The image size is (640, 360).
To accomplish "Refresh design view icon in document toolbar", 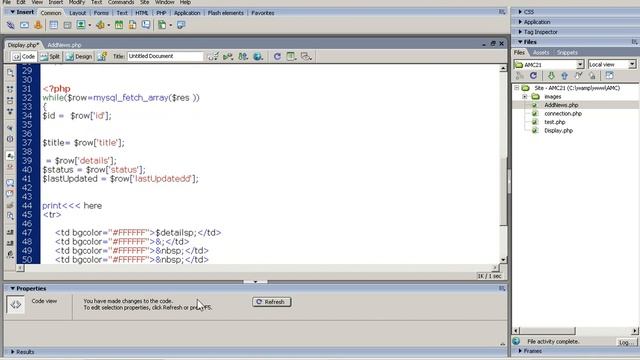I will click(277, 56).
